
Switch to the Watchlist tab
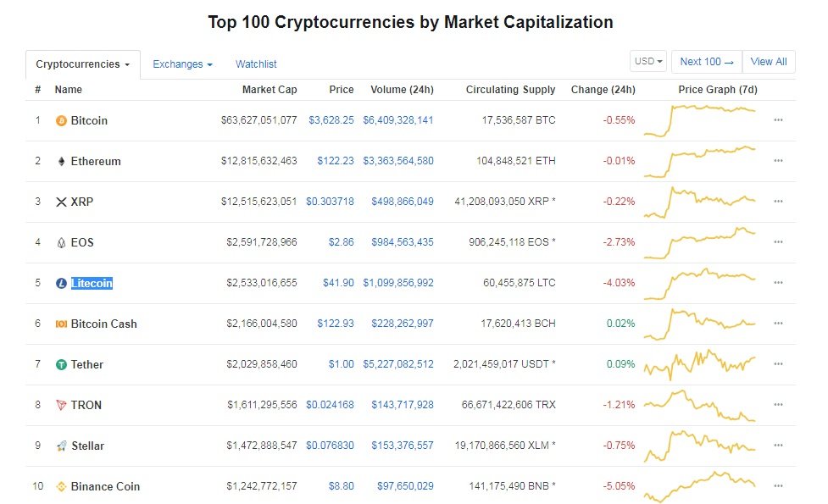(x=256, y=64)
